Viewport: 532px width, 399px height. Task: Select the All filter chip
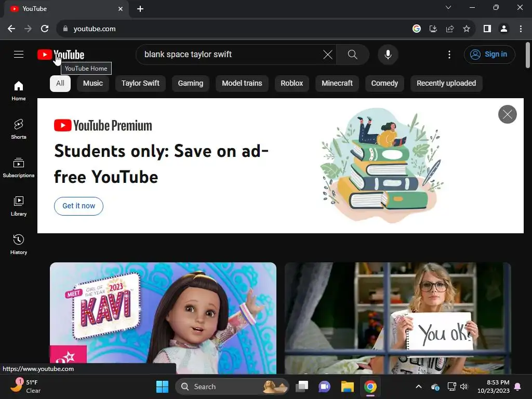coord(60,84)
